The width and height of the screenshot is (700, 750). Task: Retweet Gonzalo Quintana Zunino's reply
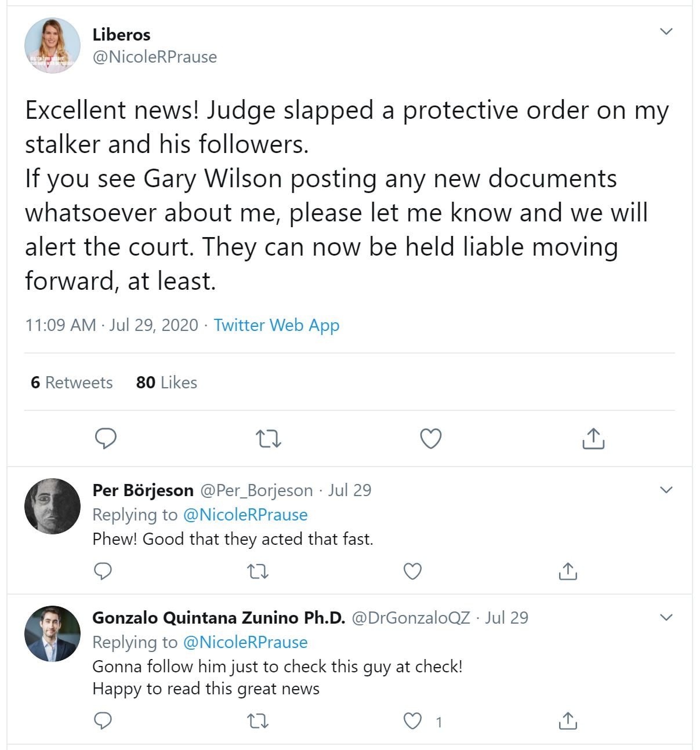(257, 721)
